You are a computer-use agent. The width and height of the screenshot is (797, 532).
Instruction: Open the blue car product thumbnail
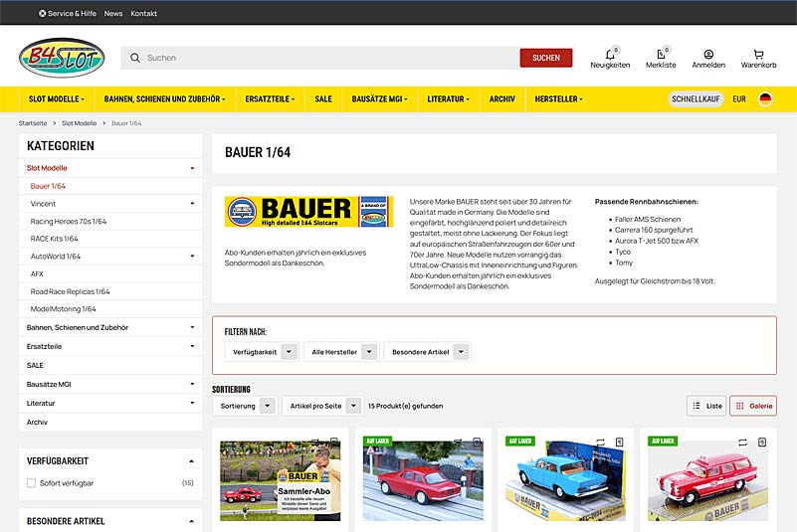coord(565,480)
